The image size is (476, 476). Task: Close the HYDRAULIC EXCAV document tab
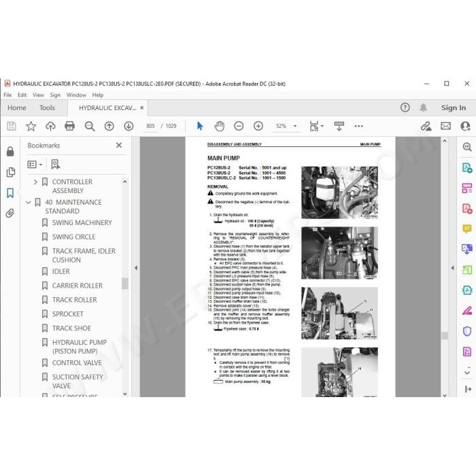[141, 107]
